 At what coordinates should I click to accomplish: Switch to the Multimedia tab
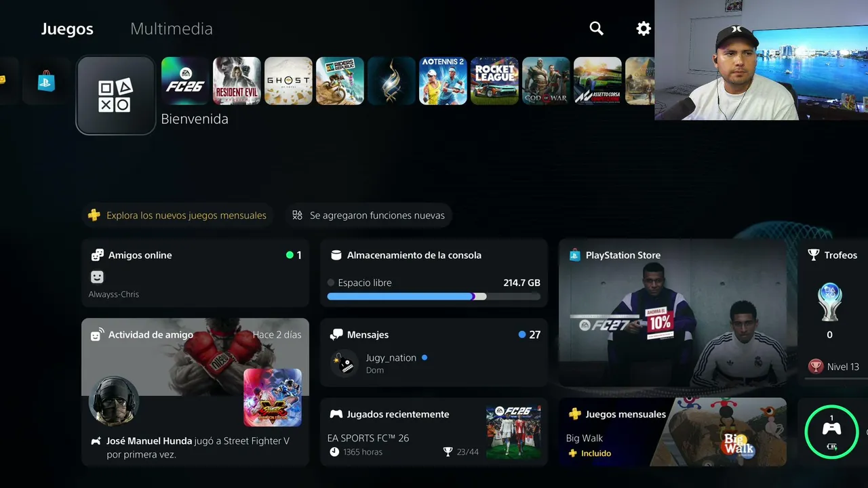click(172, 29)
